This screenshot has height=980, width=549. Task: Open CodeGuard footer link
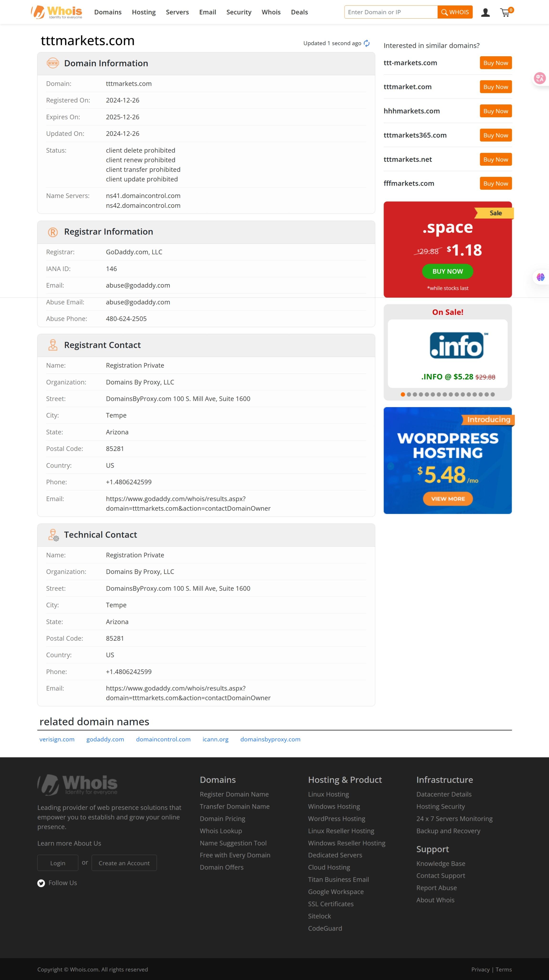point(325,928)
